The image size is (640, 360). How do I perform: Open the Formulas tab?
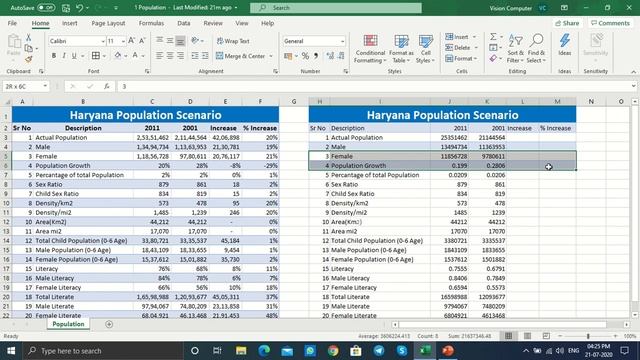pyautogui.click(x=151, y=23)
